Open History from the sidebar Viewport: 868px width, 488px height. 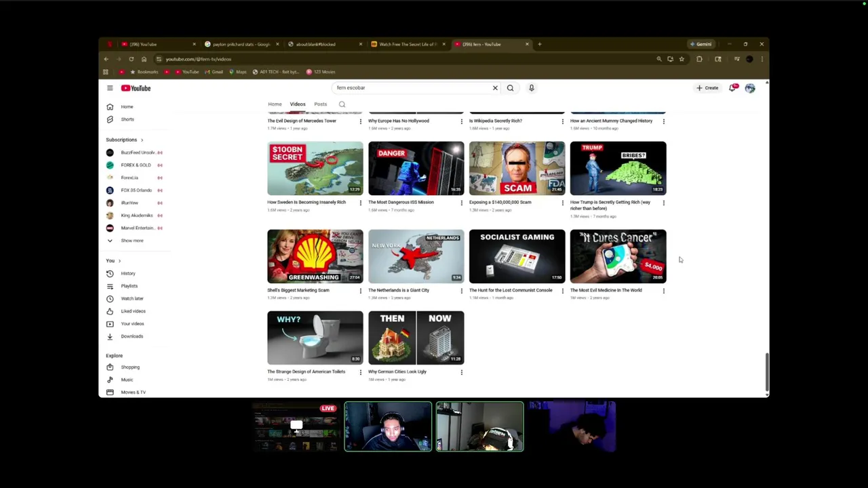coord(127,273)
